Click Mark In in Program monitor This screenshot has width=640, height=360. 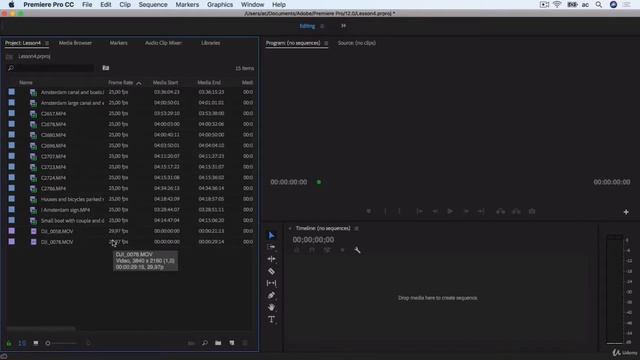[x=385, y=211]
